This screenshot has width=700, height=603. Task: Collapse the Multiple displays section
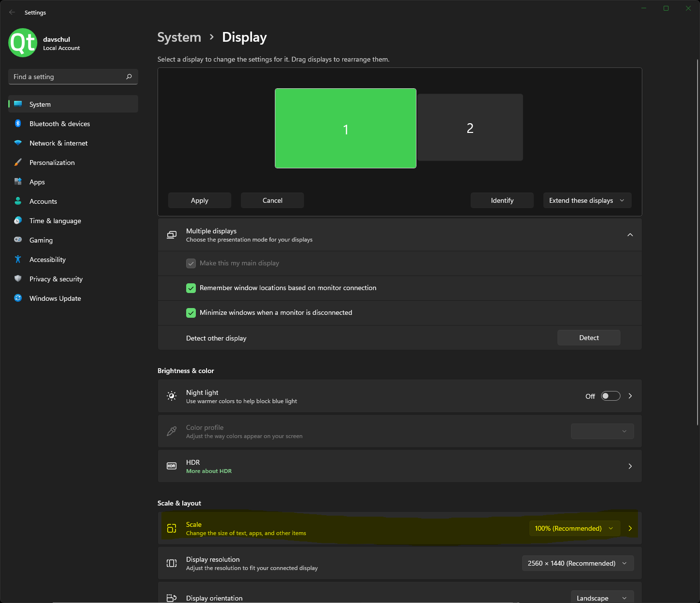[x=630, y=235]
